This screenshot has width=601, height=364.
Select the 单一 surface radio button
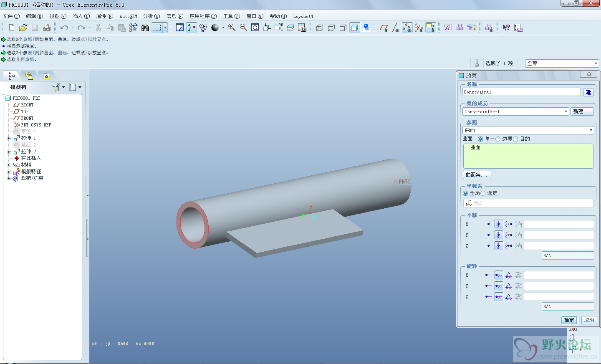[480, 139]
